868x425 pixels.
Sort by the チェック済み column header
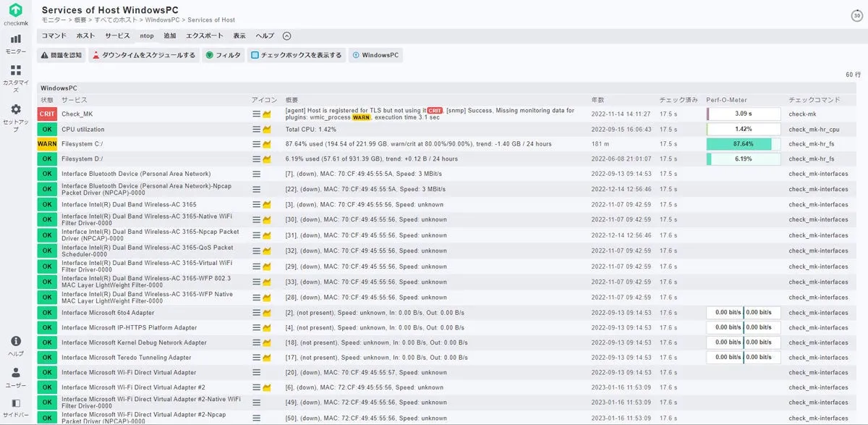pyautogui.click(x=678, y=99)
